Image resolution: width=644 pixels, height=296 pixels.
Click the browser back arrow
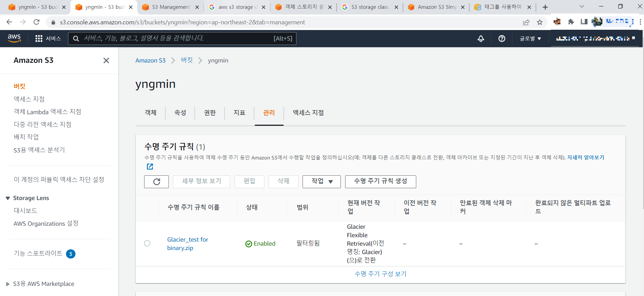click(9, 22)
